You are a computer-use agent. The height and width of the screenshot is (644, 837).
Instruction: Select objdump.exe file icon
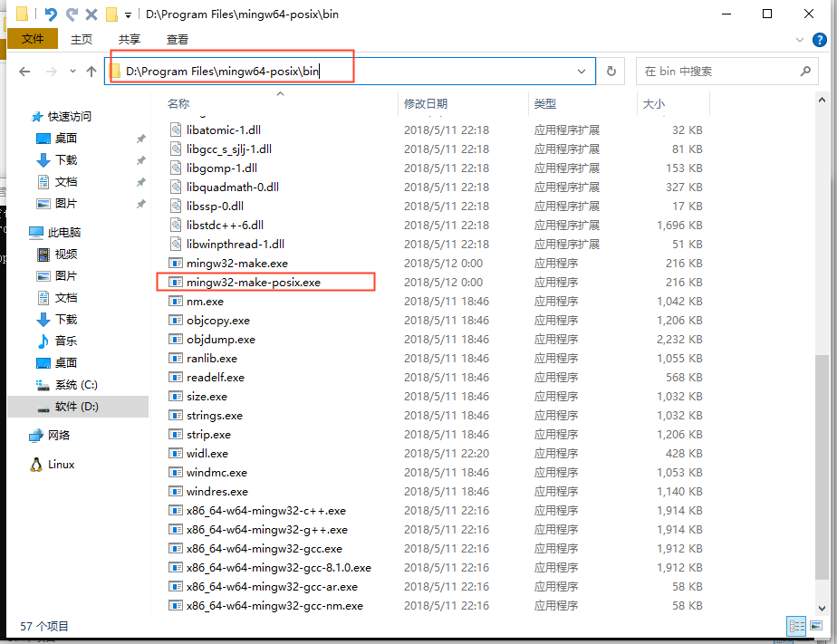click(x=176, y=340)
